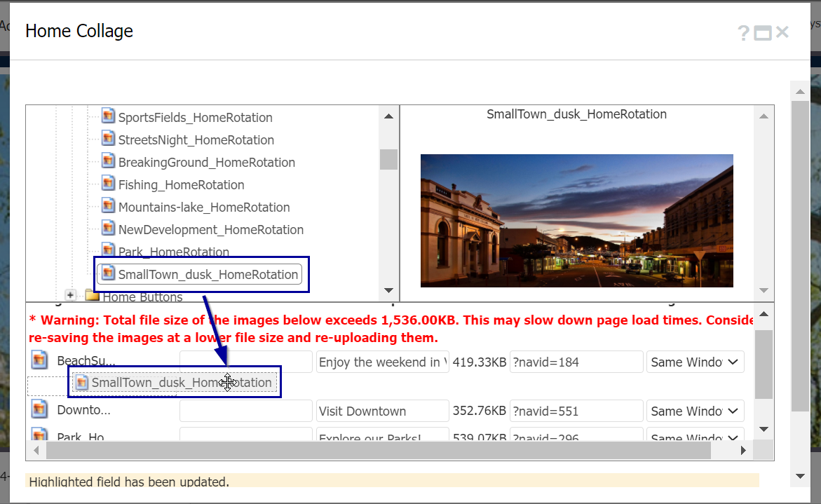This screenshot has height=504, width=821.
Task: Click the tree panel scroll-down arrow
Action: (x=388, y=290)
